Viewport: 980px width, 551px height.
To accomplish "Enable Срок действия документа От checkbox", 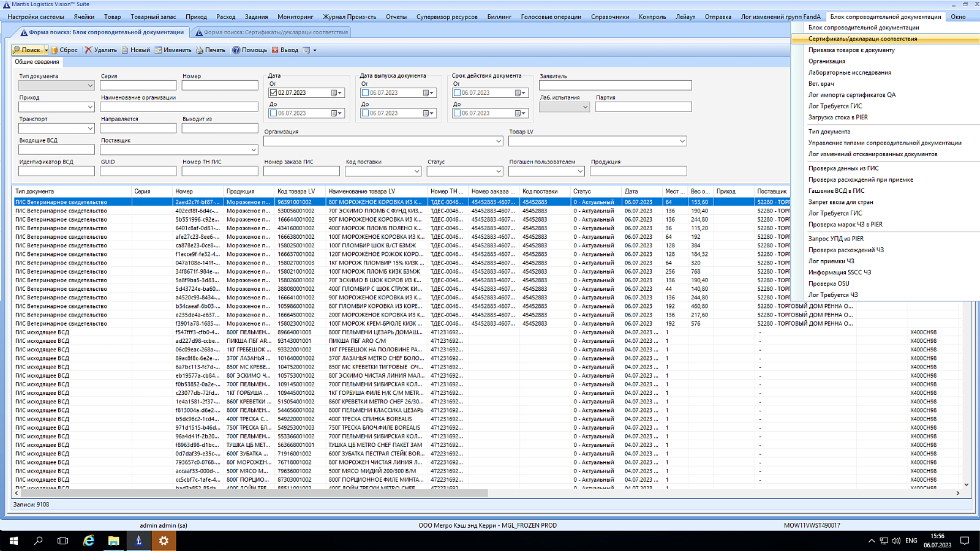I will (x=457, y=93).
